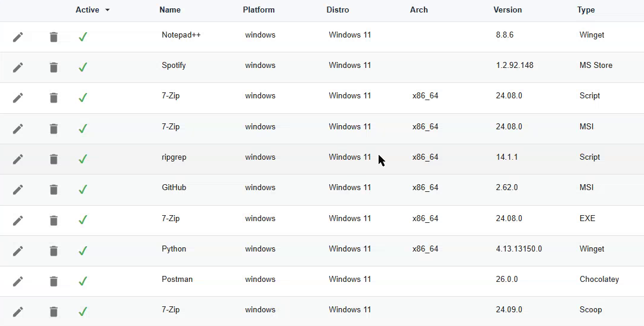
Task: Click edit pencil for Python row
Action: pos(18,251)
